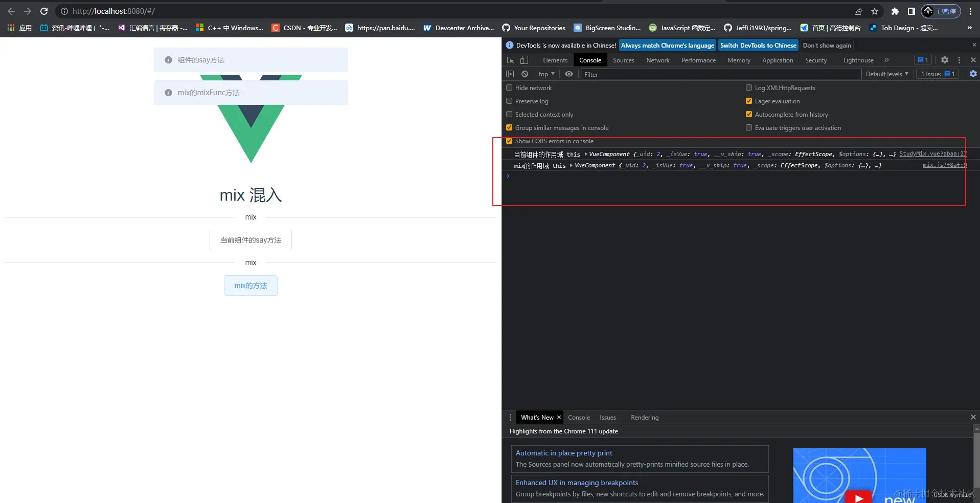
Task: Clear console messages icon
Action: point(525,74)
